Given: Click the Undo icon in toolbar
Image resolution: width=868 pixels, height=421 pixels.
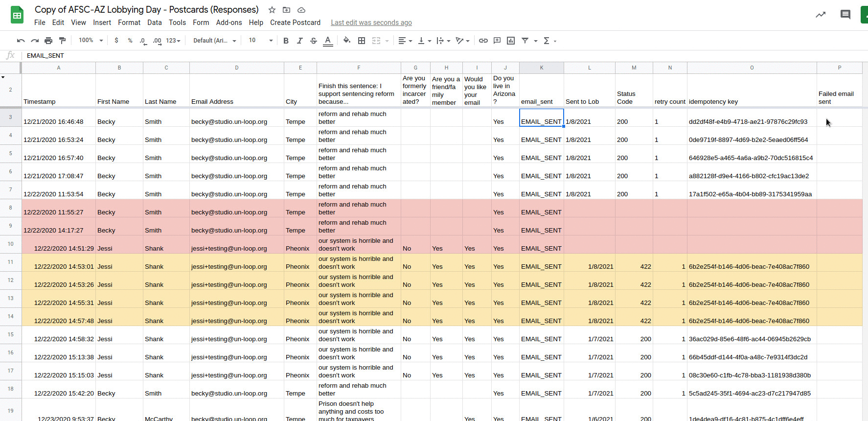Looking at the screenshot, I should point(21,41).
